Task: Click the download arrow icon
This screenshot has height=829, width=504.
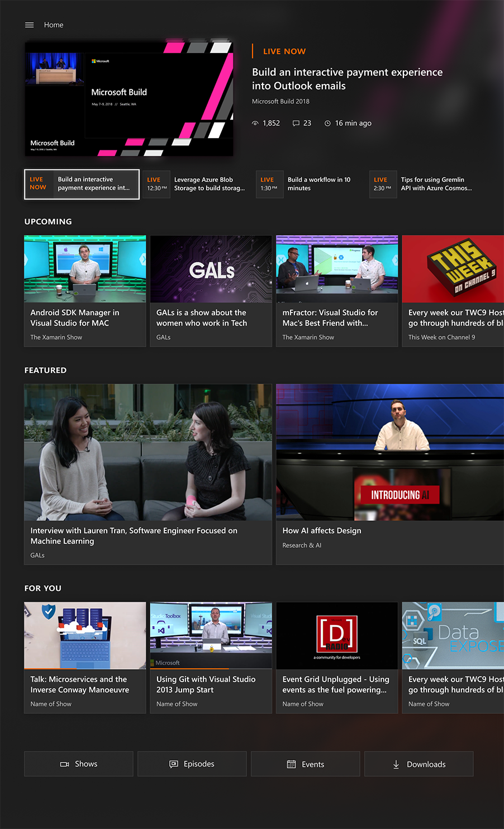Action: pos(396,764)
